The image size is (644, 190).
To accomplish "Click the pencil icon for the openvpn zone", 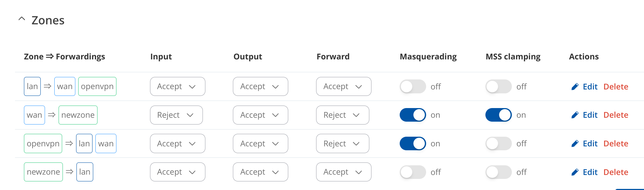I will 575,143.
